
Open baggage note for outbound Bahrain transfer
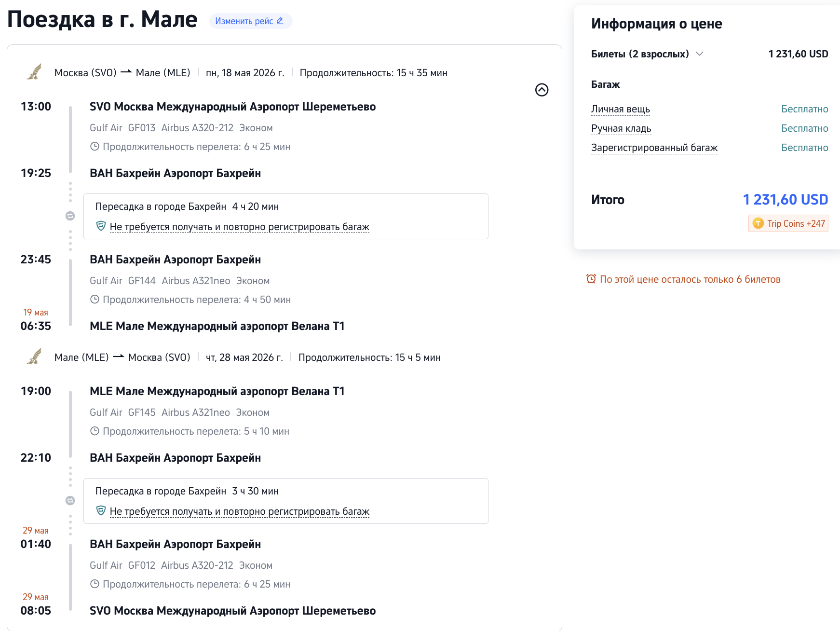pyautogui.click(x=239, y=227)
